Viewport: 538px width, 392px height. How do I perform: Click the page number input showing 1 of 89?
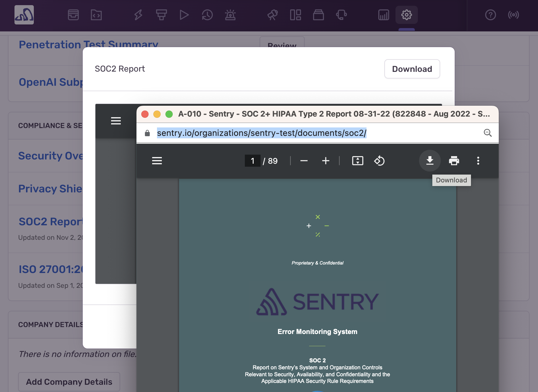coord(252,161)
